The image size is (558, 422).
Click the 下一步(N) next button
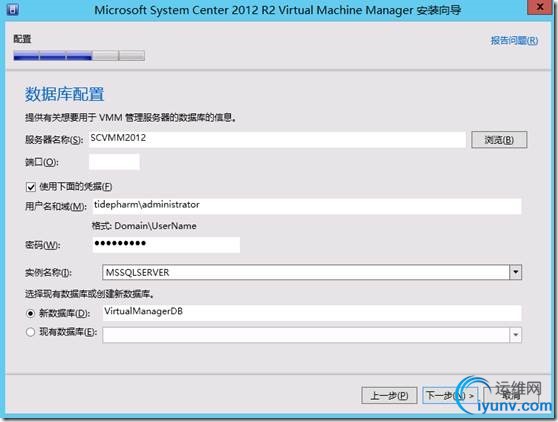click(x=450, y=395)
